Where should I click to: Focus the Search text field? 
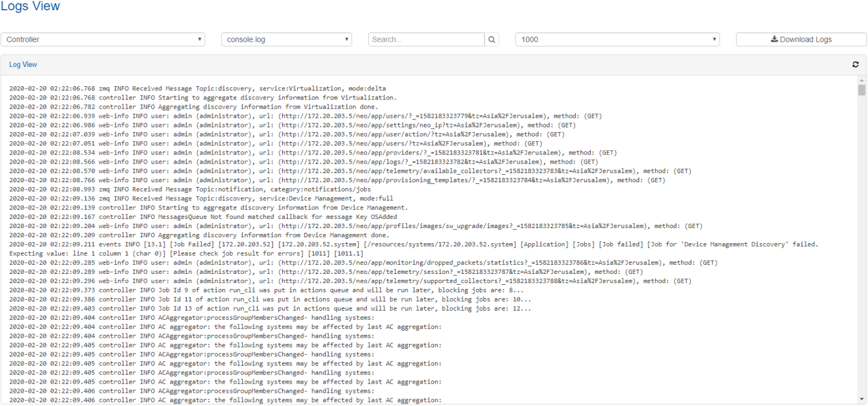(426, 39)
